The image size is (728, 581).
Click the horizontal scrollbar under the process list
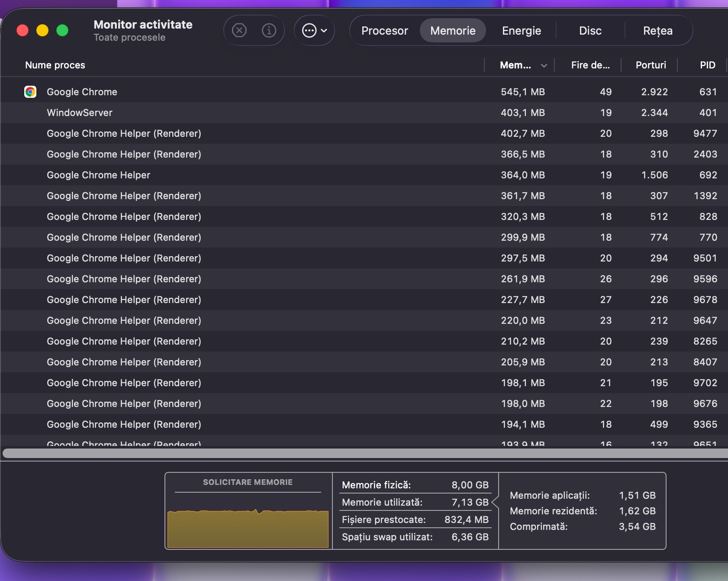(365, 453)
